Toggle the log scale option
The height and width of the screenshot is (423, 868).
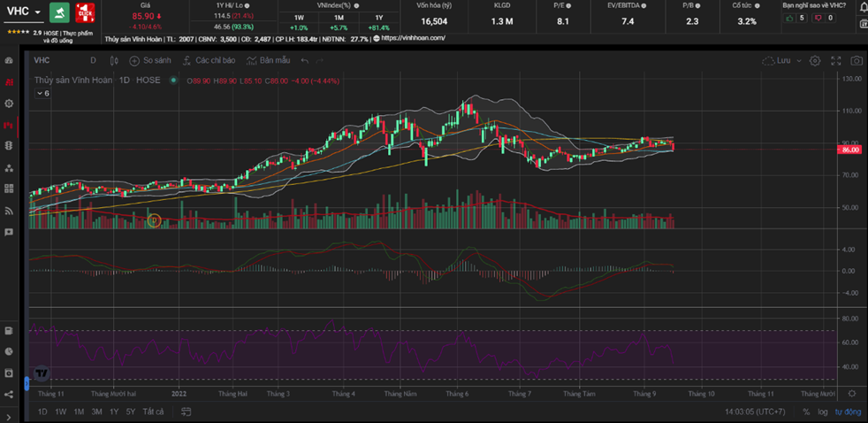[823, 411]
